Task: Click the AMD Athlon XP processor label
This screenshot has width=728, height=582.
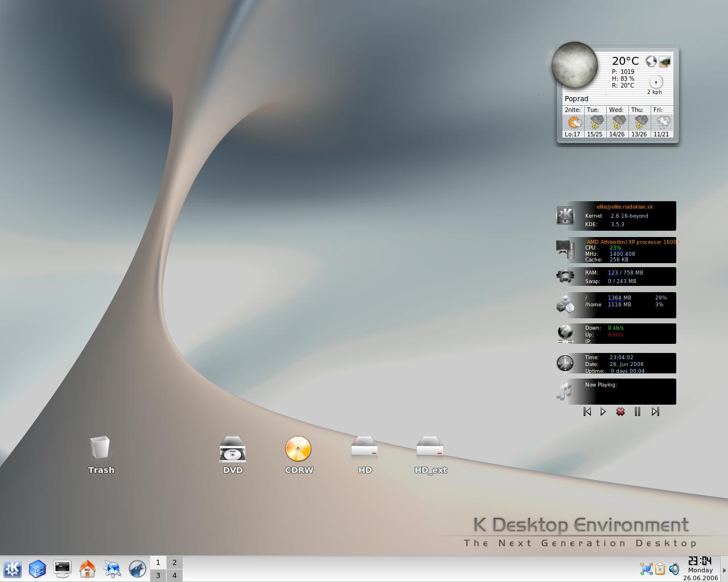Action: 632,242
